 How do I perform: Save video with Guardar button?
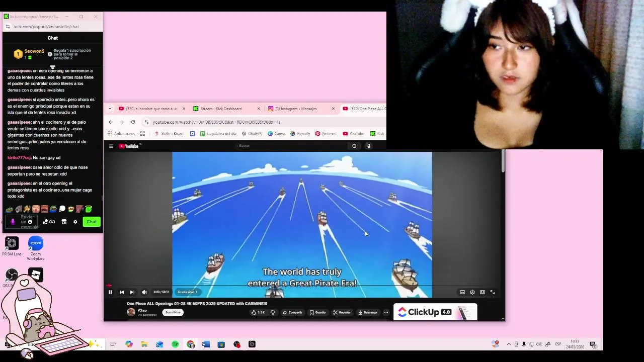tap(317, 312)
